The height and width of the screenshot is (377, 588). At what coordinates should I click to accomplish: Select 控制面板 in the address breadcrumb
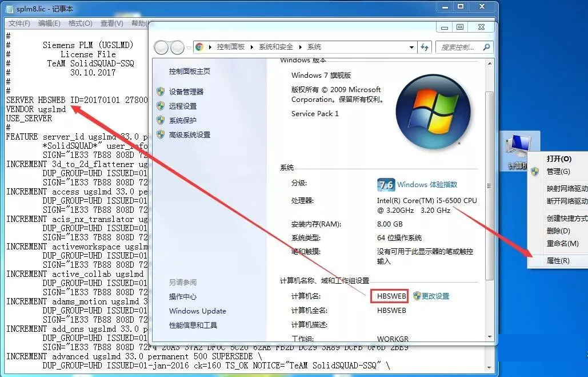231,47
